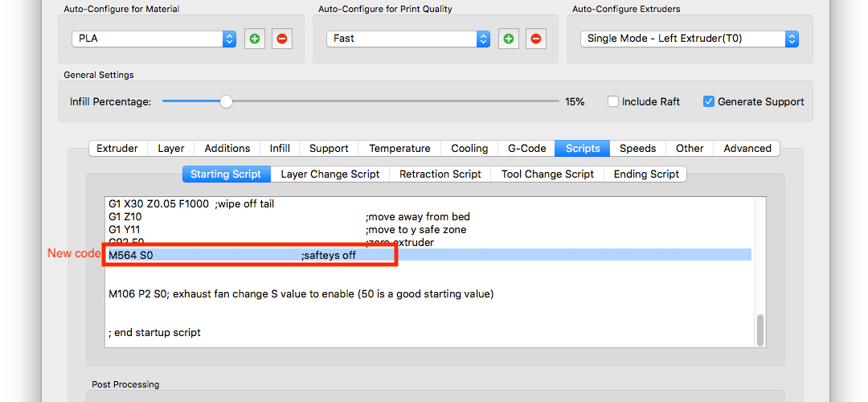Screen dimensions: 868x402
Task: Remove the PLA material profile with red minus
Action: click(x=281, y=39)
